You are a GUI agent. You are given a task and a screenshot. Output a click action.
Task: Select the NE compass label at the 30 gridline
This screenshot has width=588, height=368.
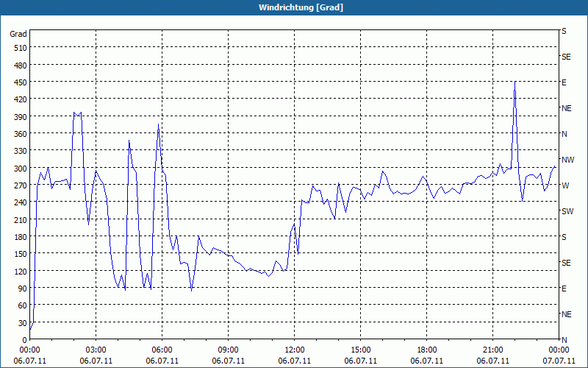point(567,314)
